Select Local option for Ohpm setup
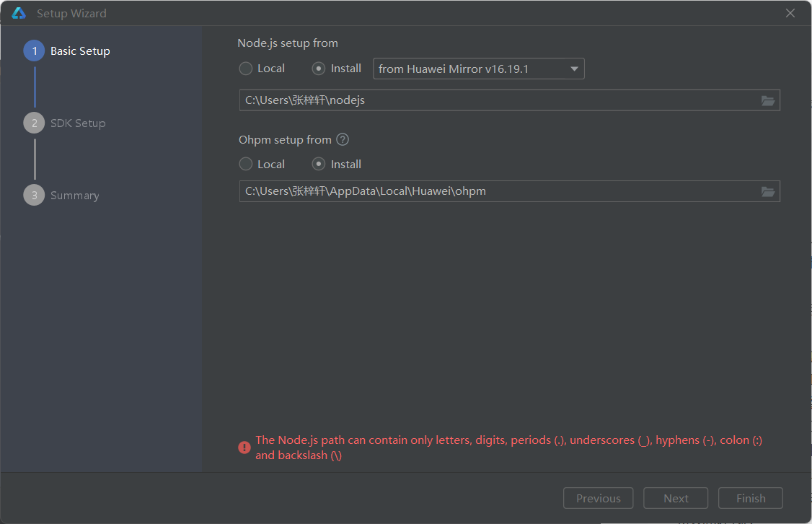 pos(262,165)
